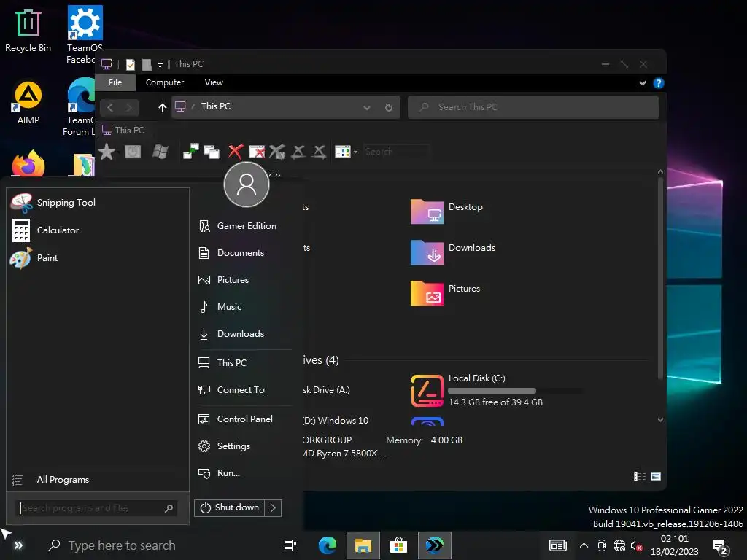Open AIMP desktop shortcut
The height and width of the screenshot is (560, 747).
click(x=28, y=102)
